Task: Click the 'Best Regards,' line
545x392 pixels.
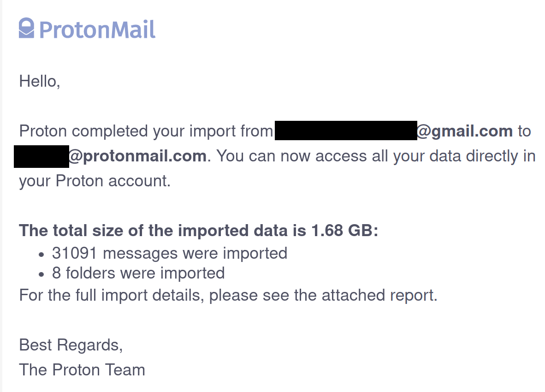Action: coord(71,345)
